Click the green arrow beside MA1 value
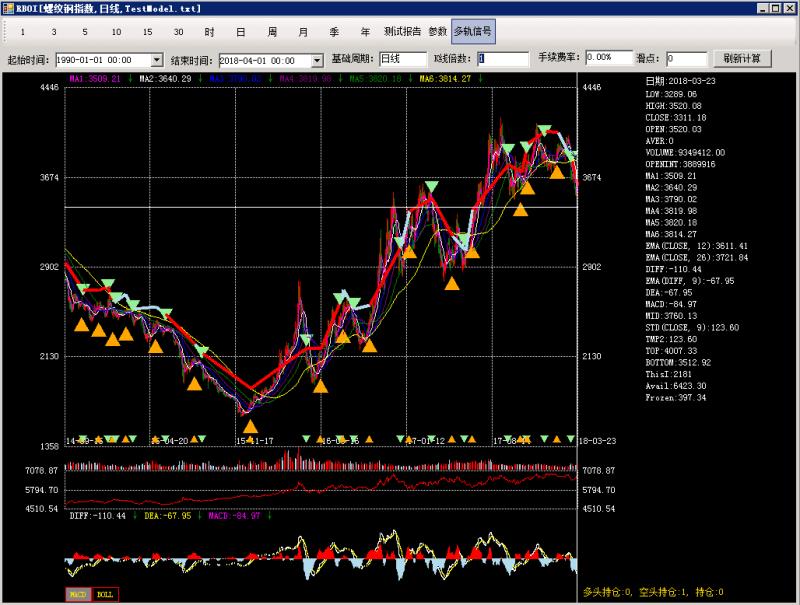Image resolution: width=800 pixels, height=605 pixels. (x=130, y=78)
